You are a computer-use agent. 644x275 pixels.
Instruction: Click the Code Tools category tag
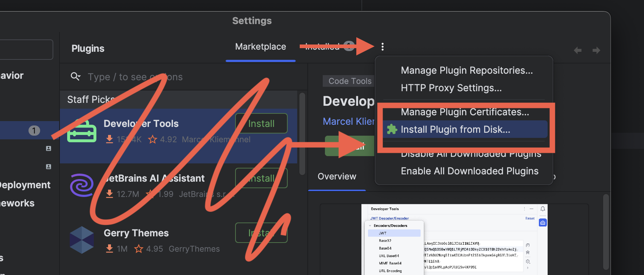(349, 81)
